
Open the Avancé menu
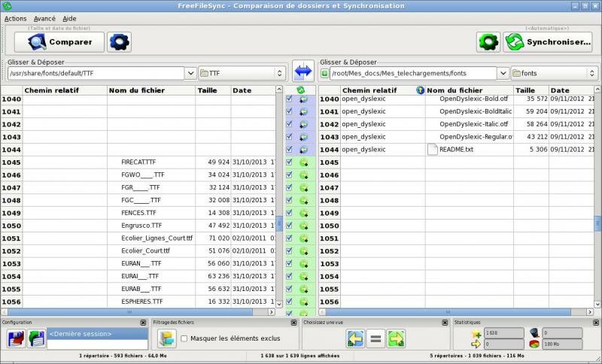click(x=44, y=18)
